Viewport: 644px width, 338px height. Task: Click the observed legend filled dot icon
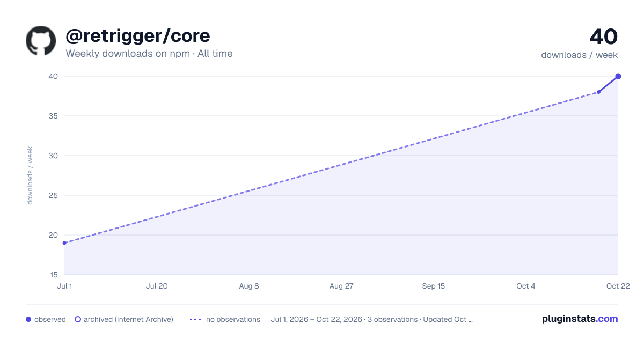pyautogui.click(x=28, y=319)
